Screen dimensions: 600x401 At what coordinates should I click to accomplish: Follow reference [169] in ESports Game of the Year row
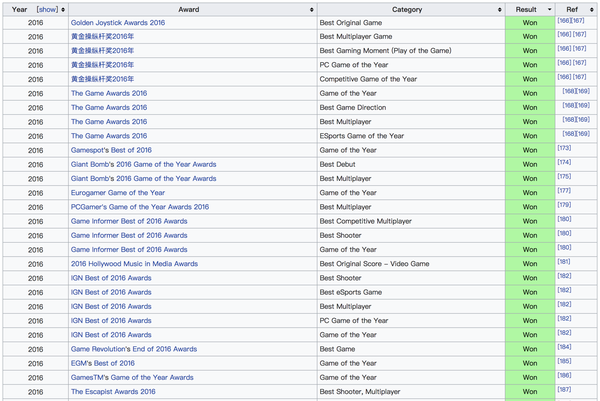pyautogui.click(x=583, y=134)
